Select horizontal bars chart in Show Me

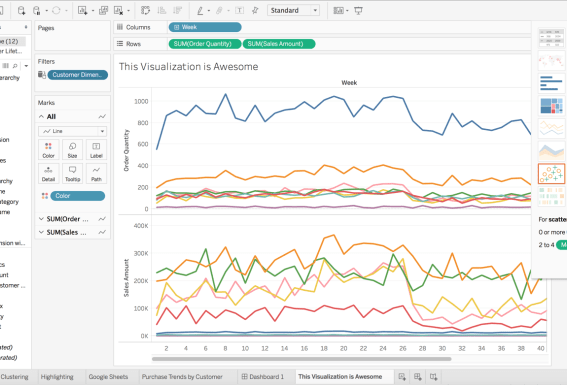[x=551, y=83]
